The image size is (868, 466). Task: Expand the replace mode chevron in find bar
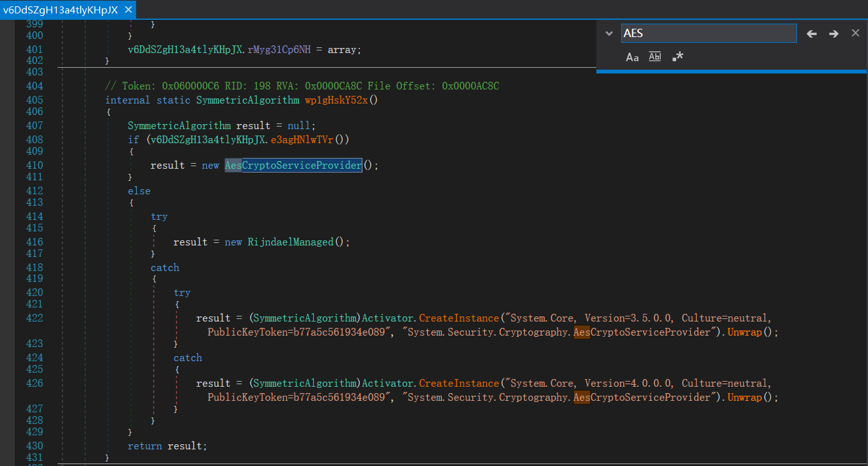click(x=609, y=33)
